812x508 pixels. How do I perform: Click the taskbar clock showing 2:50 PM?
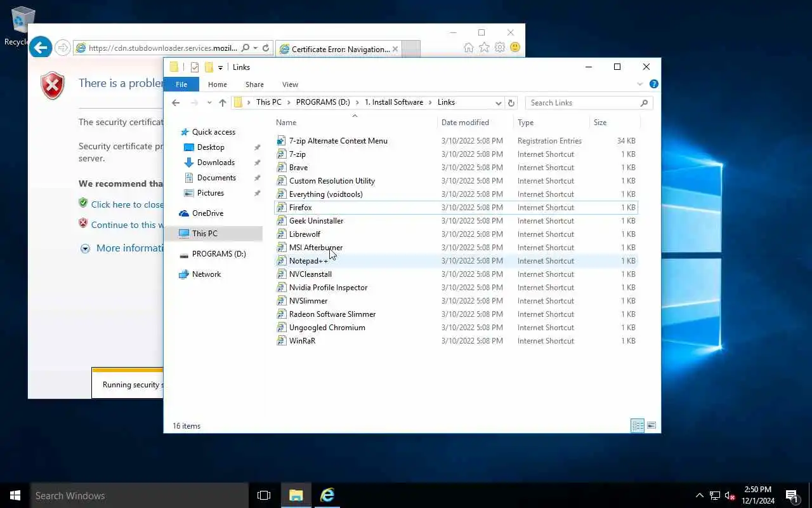click(757, 495)
